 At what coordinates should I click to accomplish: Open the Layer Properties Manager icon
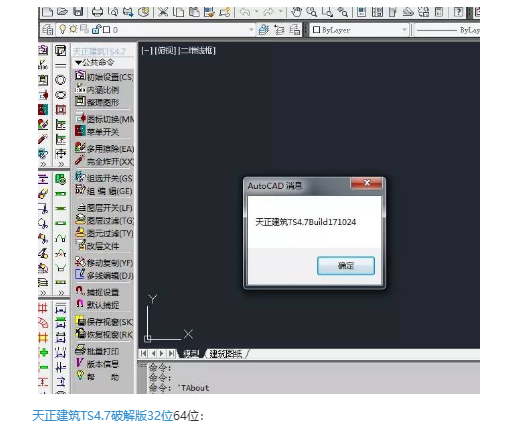47,30
